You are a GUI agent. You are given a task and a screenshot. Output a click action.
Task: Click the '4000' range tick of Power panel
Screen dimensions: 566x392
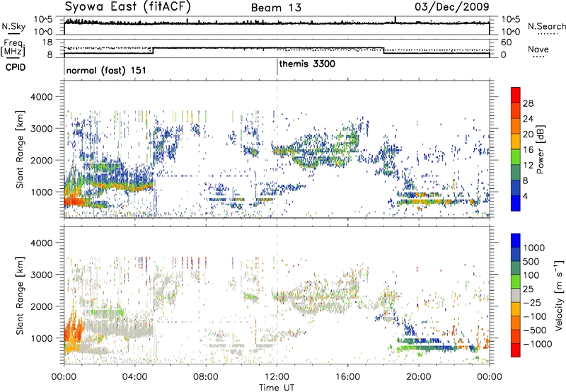tap(42, 97)
